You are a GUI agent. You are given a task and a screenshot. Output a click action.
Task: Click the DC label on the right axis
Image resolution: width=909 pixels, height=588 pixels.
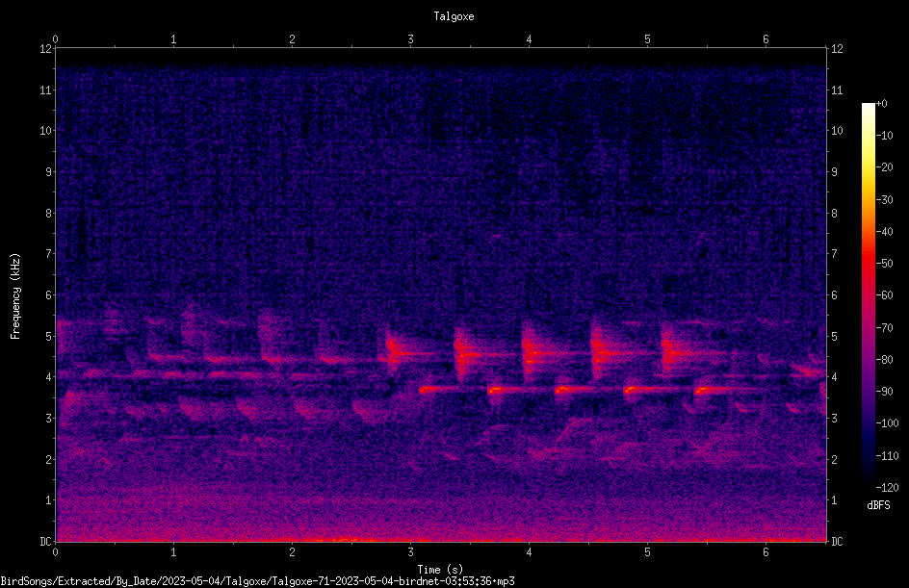point(837,542)
